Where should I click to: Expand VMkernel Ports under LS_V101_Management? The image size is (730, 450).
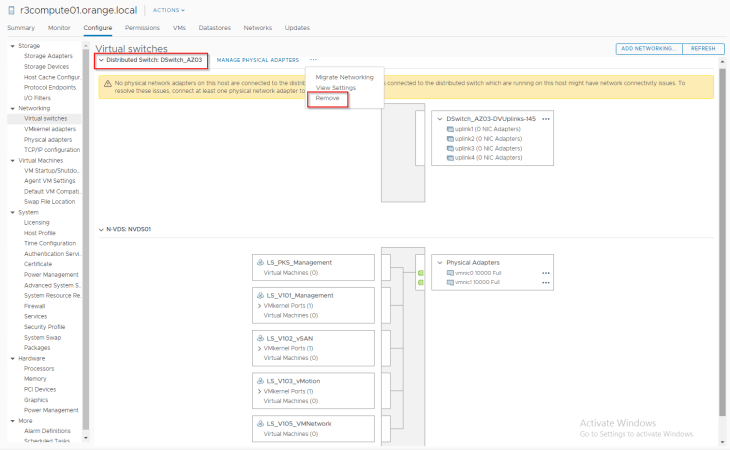click(260, 305)
